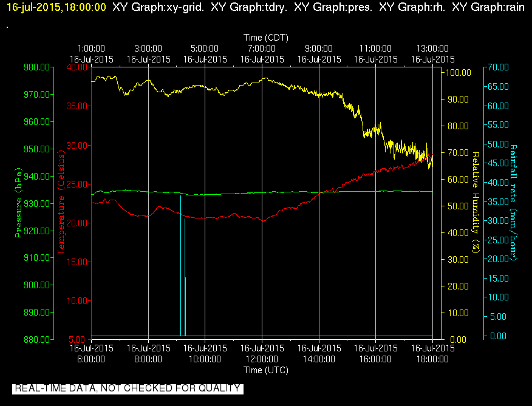The height and width of the screenshot is (406, 532).
Task: Click the 18:00:00 UTC bottom tick label
Action: point(432,359)
